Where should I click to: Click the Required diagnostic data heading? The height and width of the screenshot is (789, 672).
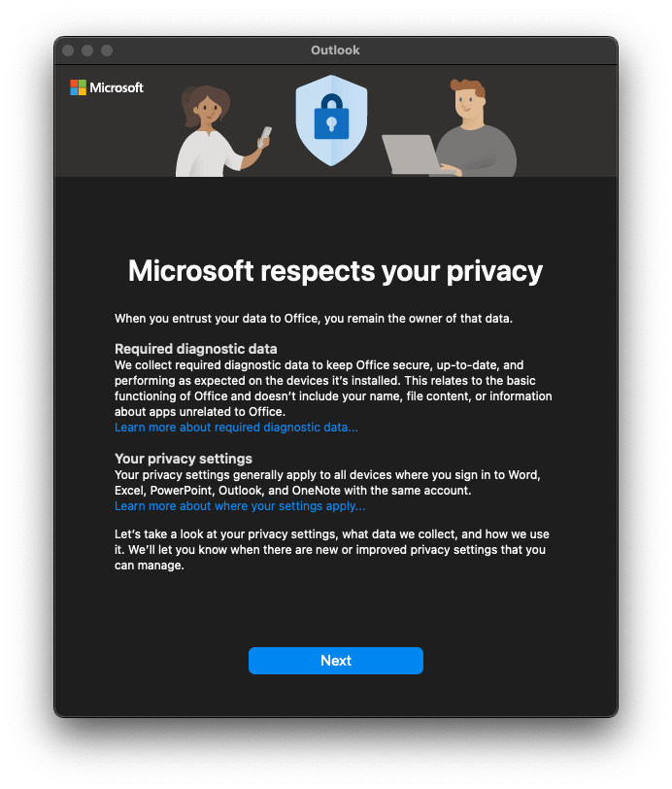point(195,349)
